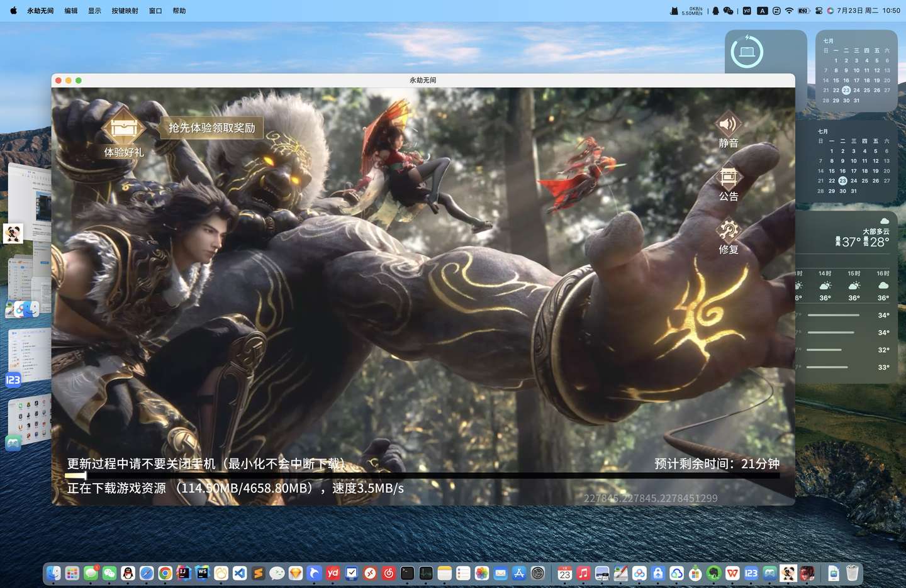Viewport: 906px width, 588px height.
Task: Open Messages from the dock
Action: 91,573
